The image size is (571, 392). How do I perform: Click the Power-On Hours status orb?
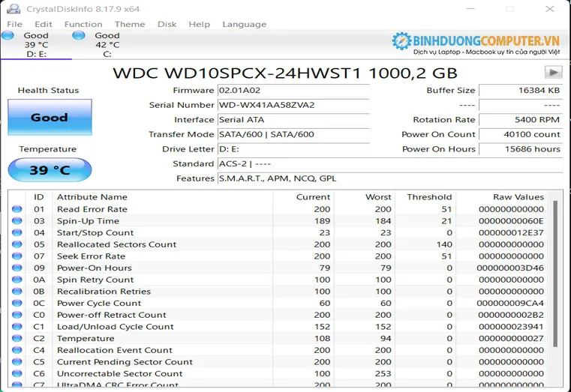[x=17, y=268]
